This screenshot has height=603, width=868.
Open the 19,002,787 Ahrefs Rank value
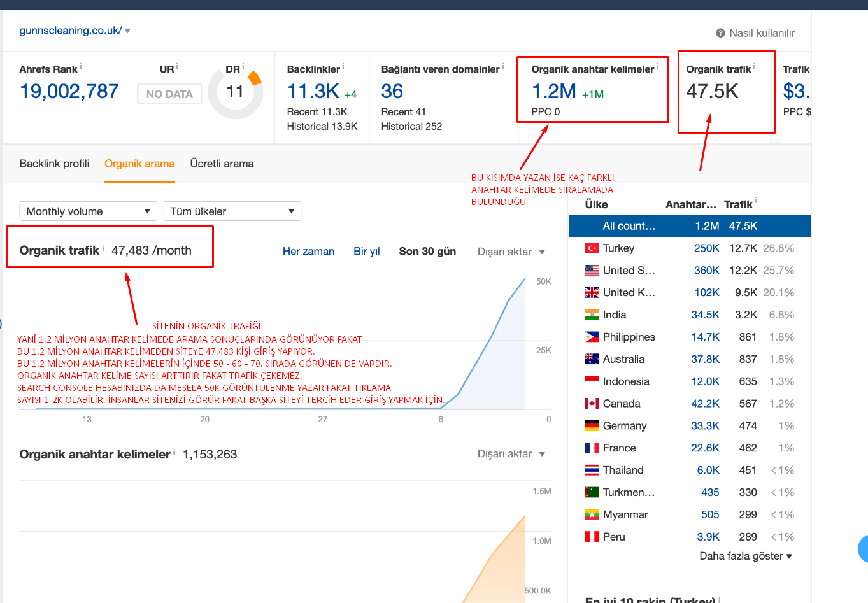[69, 92]
